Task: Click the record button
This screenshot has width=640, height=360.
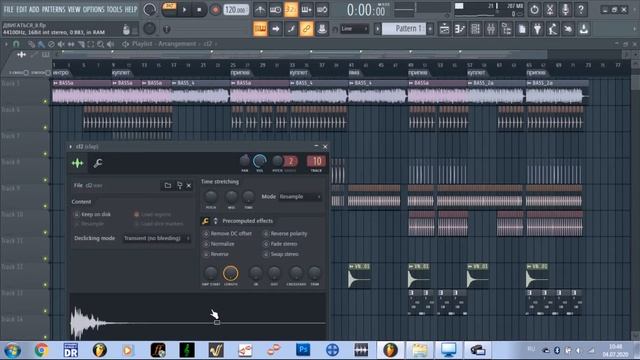Action: pos(215,9)
